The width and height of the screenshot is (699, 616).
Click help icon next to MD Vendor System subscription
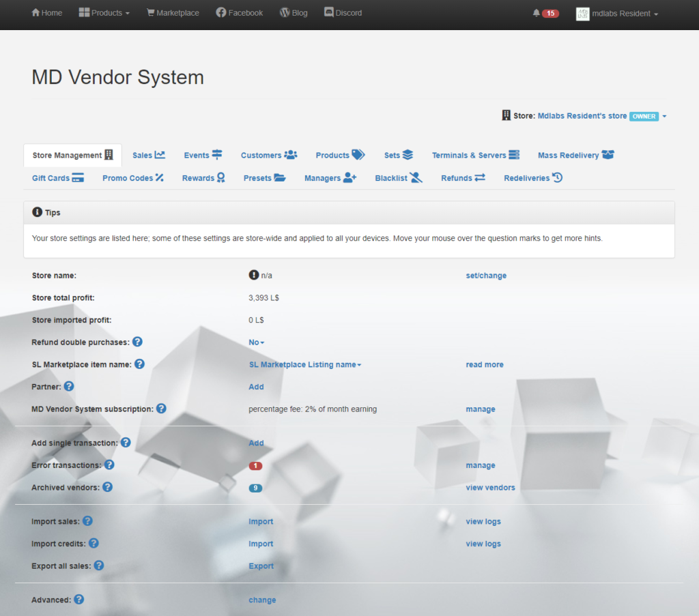click(x=161, y=409)
